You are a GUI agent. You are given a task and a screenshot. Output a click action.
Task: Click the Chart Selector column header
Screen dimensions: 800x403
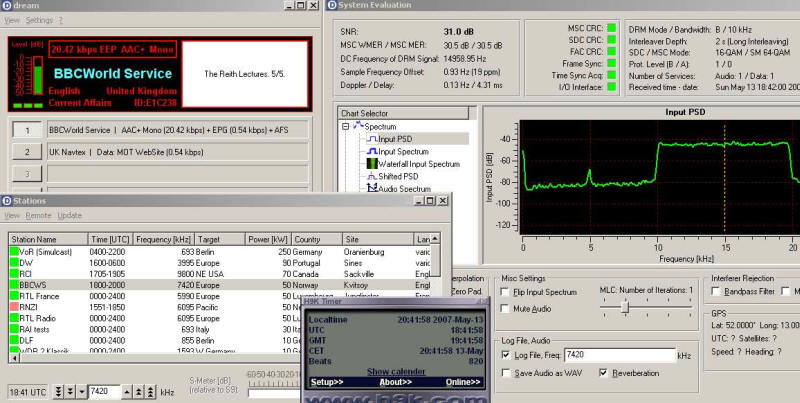pos(403,113)
